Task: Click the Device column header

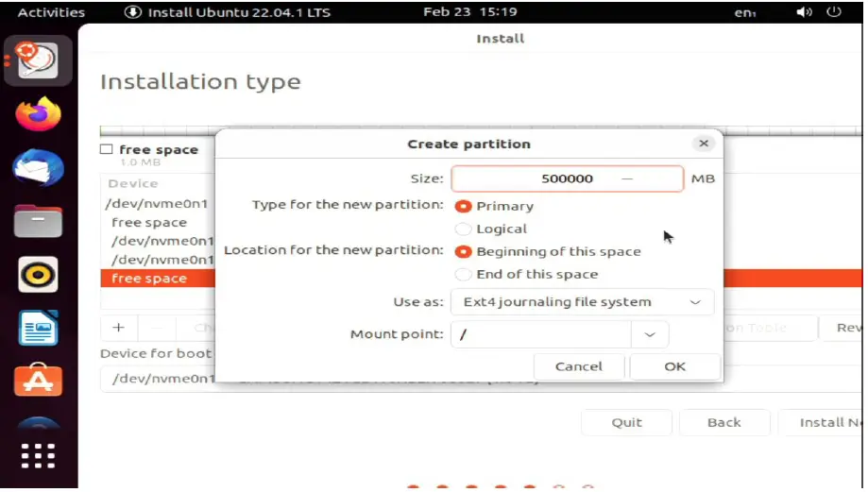Action: [x=133, y=184]
